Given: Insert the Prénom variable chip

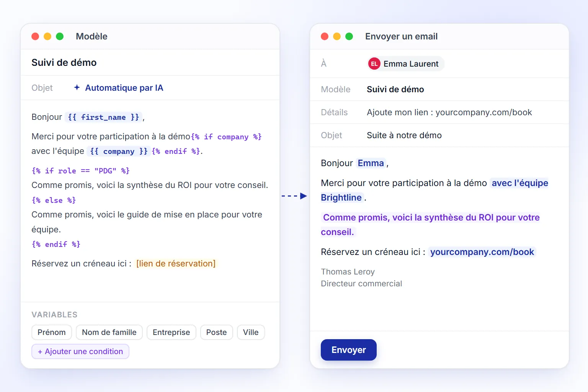Looking at the screenshot, I should [x=52, y=332].
